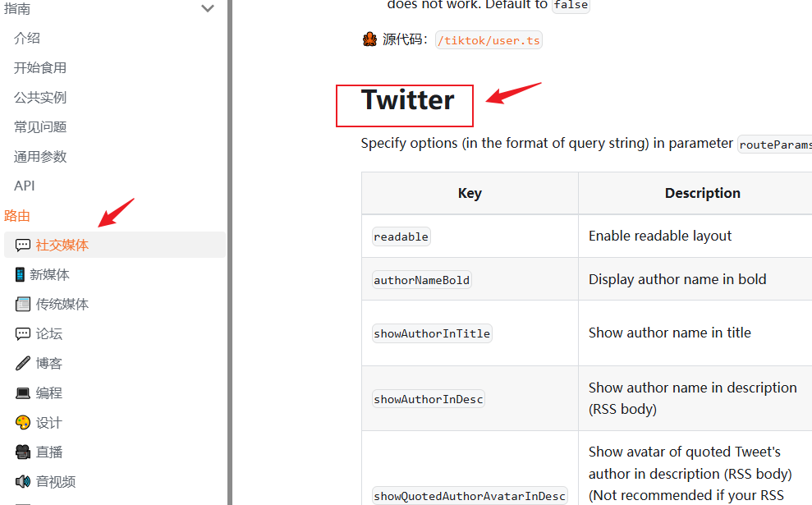This screenshot has height=505, width=812.
Task: Click the octopus icon beside 源代码
Action: pyautogui.click(x=369, y=39)
